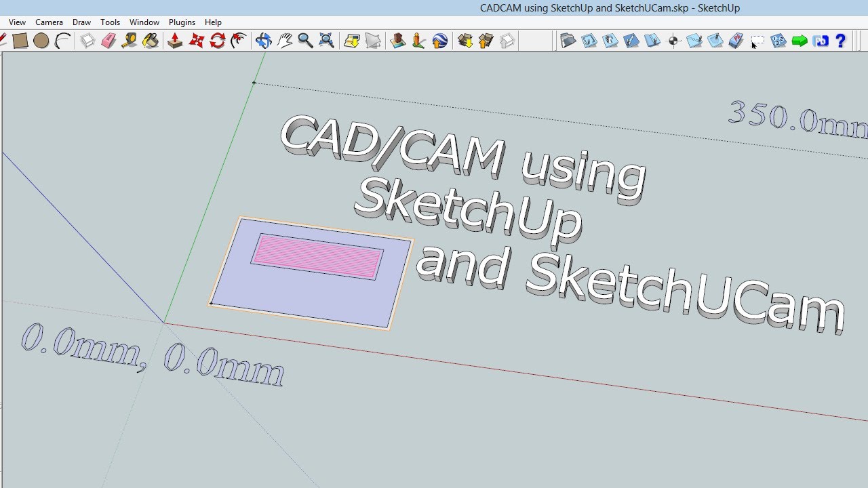Click the grayed Share Component icon

coord(507,41)
